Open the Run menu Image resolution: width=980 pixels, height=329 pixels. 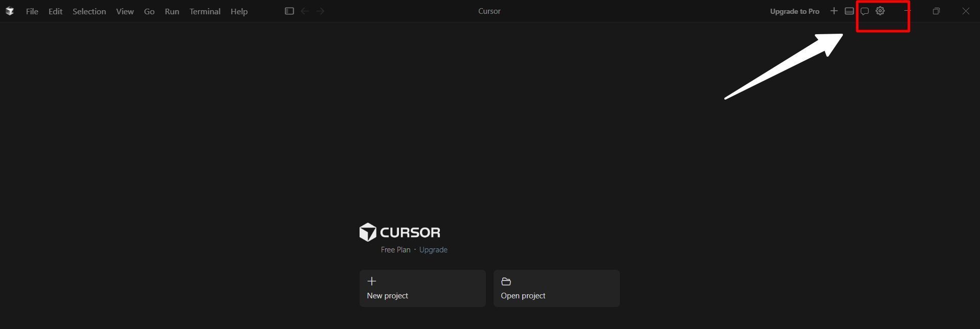[172, 11]
